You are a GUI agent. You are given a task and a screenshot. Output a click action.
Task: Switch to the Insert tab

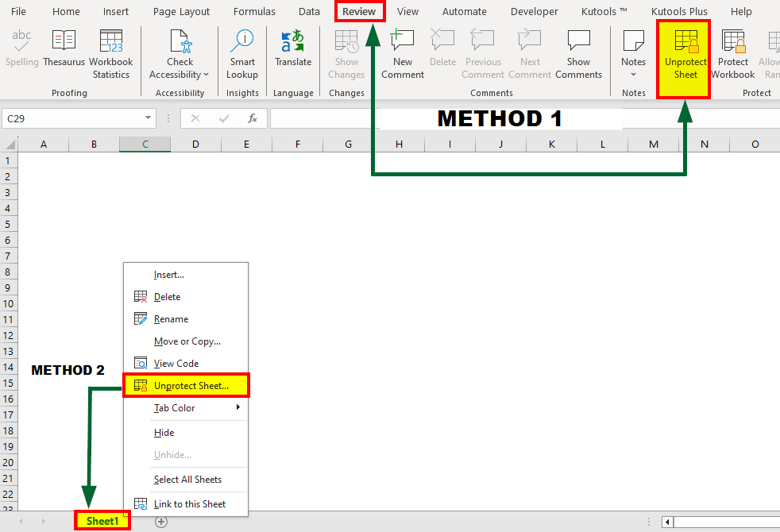coord(116,11)
